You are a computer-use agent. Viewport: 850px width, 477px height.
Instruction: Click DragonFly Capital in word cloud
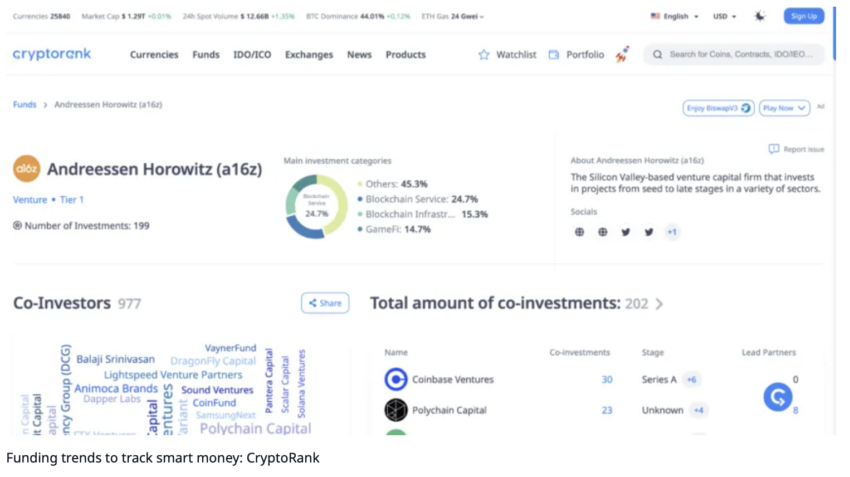click(x=213, y=361)
